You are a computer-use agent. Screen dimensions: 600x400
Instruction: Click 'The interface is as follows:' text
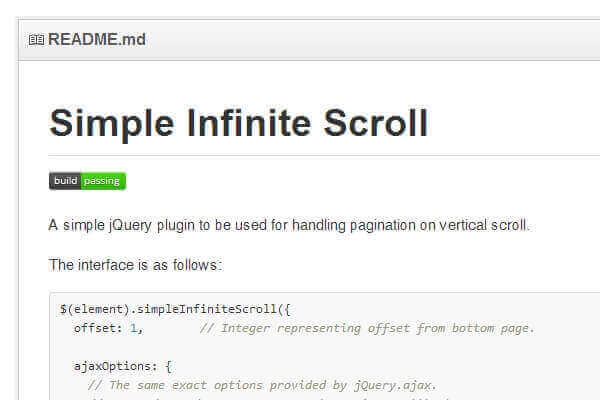pos(134,266)
